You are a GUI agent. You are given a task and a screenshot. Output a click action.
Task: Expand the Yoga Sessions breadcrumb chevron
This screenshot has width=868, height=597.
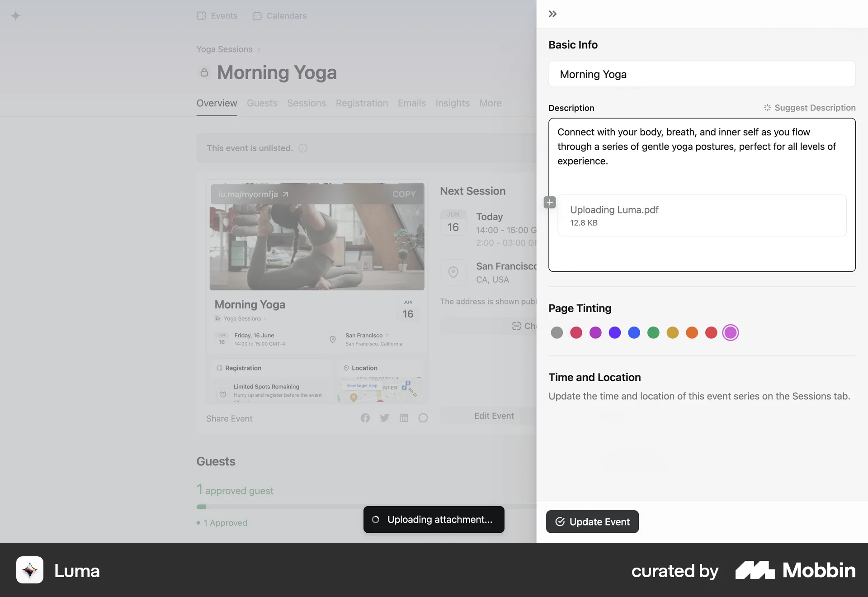259,49
